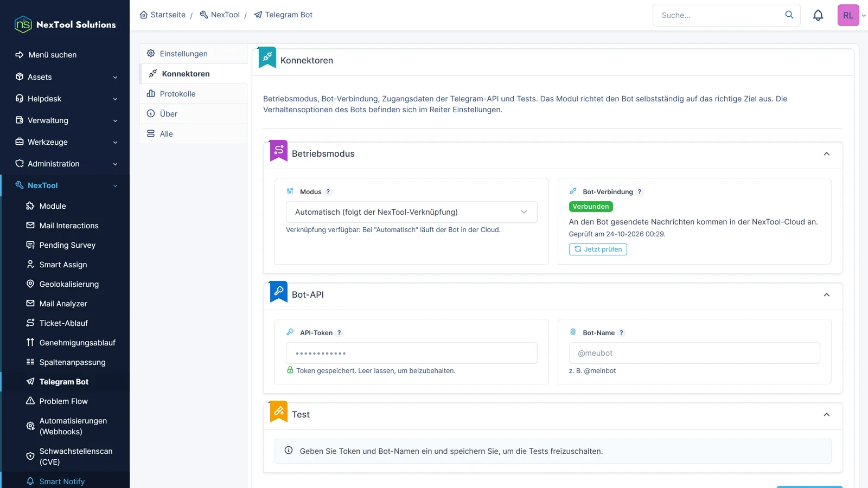868x488 pixels.
Task: Click the notification bell icon
Action: pyautogui.click(x=818, y=15)
